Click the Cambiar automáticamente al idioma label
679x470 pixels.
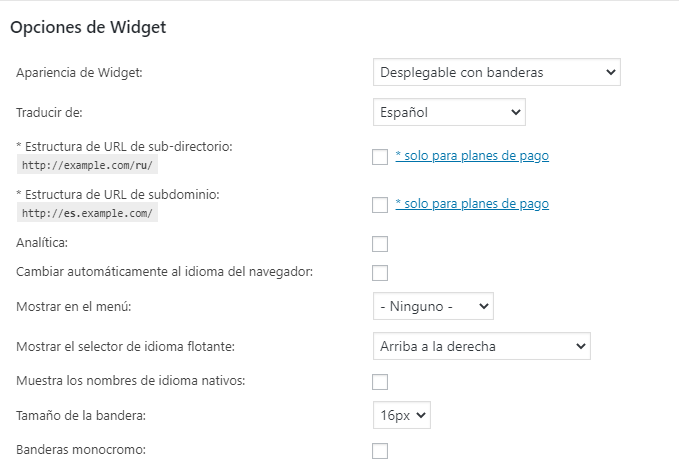(x=165, y=272)
